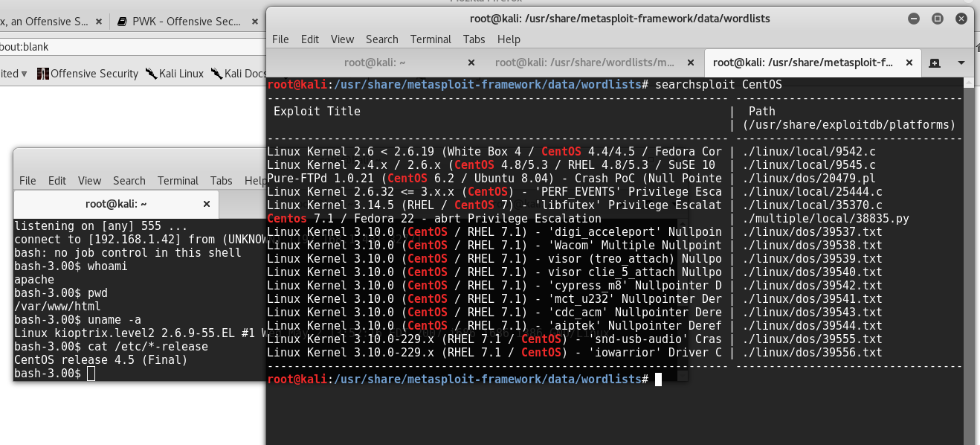Click 'CentOS release 4.5 (Final)' line in small terminal

pyautogui.click(x=100, y=360)
